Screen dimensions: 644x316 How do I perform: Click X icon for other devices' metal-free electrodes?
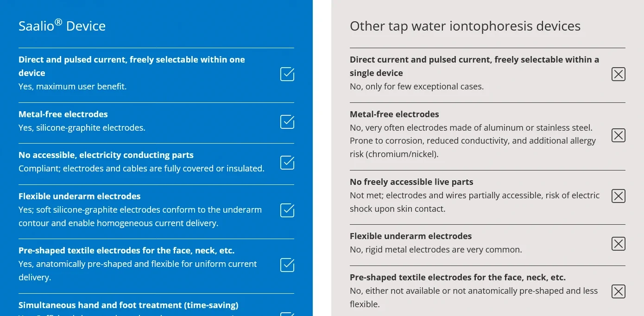point(619,135)
